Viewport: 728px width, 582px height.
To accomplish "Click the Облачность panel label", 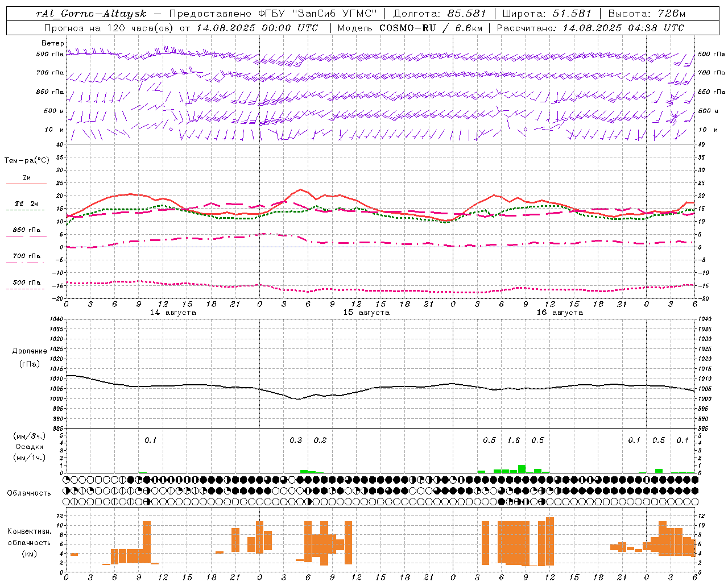I will tap(29, 493).
